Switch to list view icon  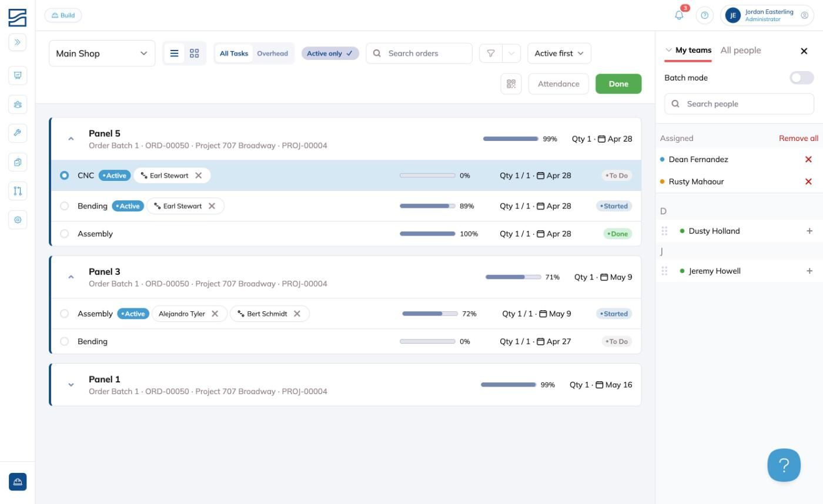(174, 53)
